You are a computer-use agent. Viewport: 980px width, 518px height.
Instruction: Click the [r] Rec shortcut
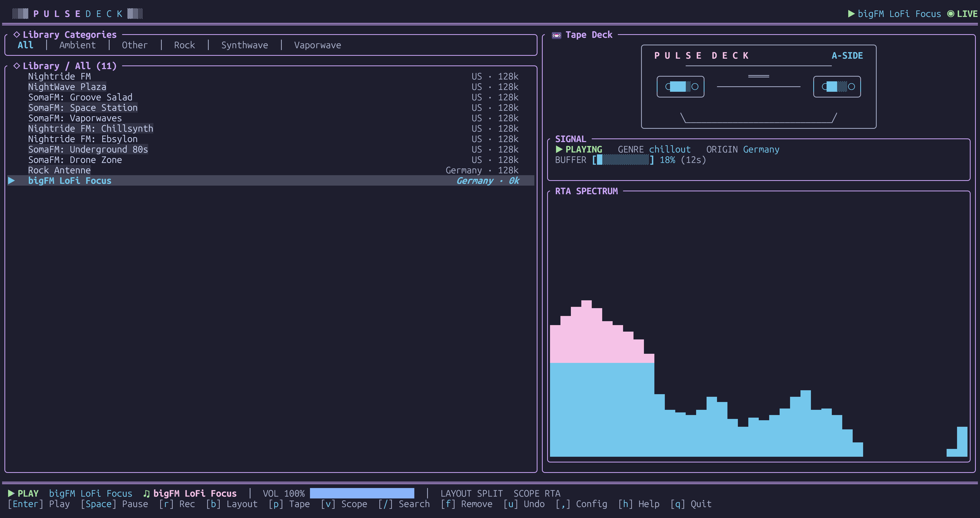coord(177,504)
